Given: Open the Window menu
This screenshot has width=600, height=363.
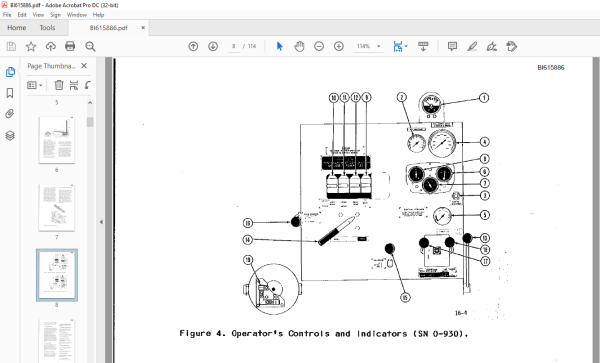Looking at the screenshot, I should [77, 15].
